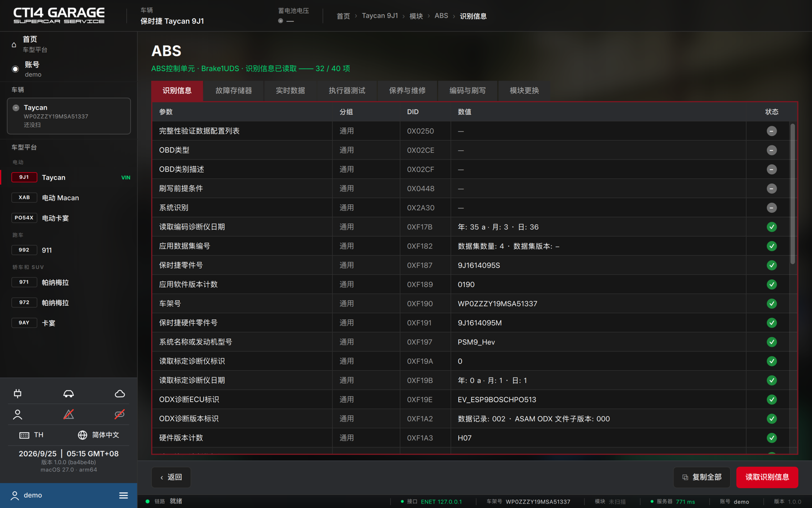This screenshot has width=812, height=508.
Task: Click green check for 系统名称或发动机型号
Action: point(771,342)
